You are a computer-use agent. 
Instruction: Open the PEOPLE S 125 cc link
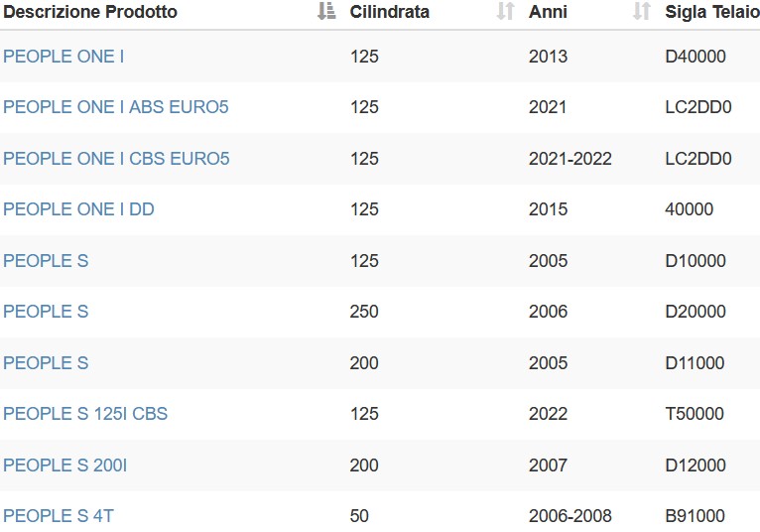point(46,261)
